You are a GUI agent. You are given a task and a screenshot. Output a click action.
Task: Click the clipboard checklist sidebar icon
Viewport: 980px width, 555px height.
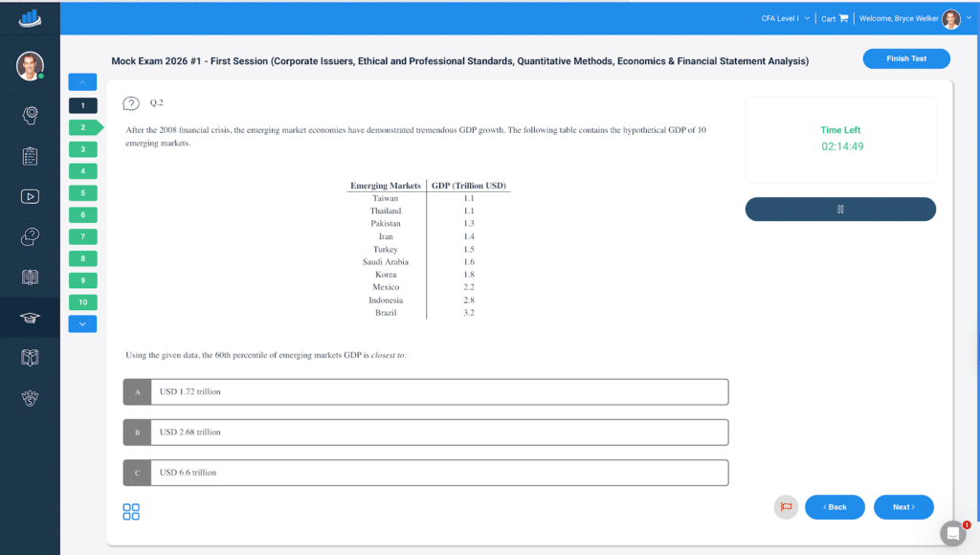point(30,156)
